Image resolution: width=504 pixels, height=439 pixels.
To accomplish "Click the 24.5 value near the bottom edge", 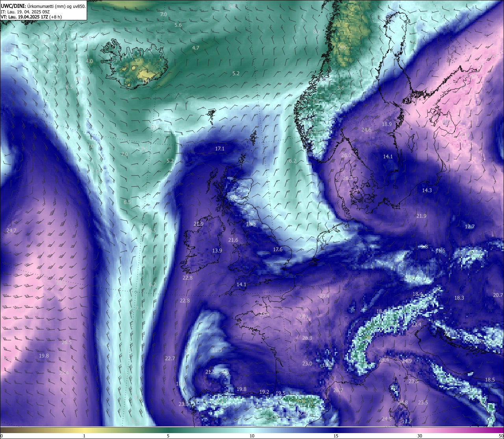I will [x=387, y=419].
